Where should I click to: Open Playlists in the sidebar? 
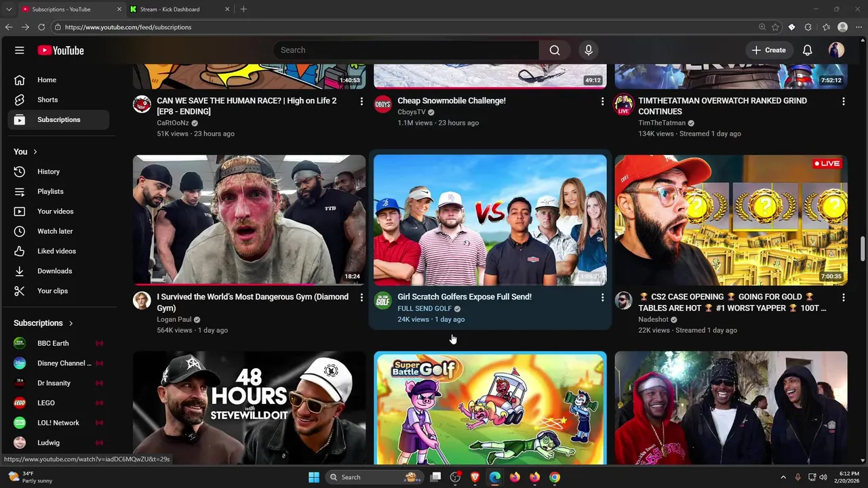(x=58, y=191)
